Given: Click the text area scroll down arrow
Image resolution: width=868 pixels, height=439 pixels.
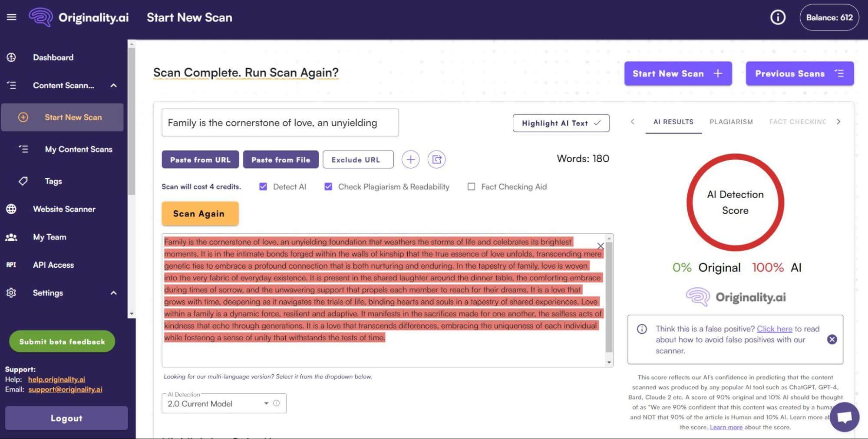Looking at the screenshot, I should 609,362.
